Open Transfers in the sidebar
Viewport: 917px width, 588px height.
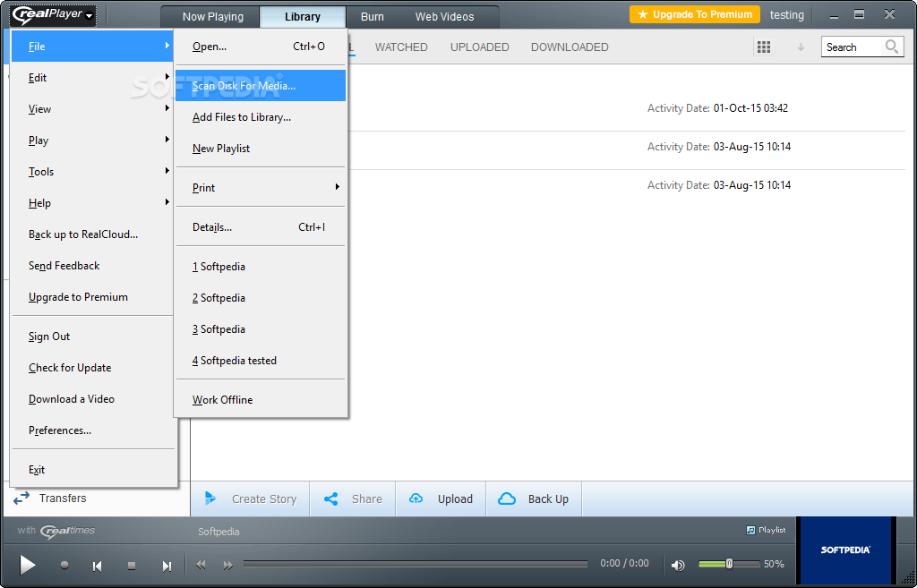point(50,498)
